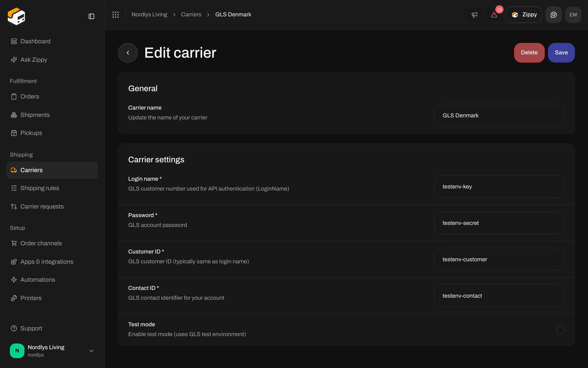Viewport: 588px width, 368px height.
Task: Click the Support question mark icon
Action: coord(14,328)
